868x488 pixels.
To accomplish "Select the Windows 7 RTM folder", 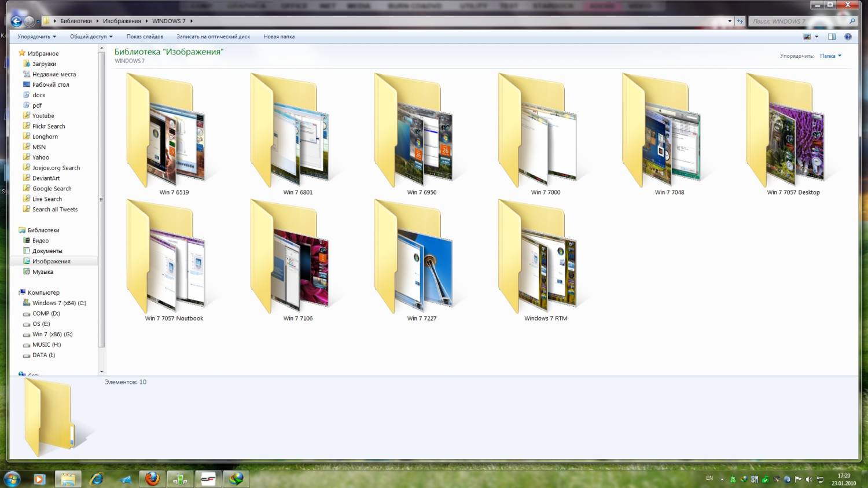I will [x=545, y=260].
